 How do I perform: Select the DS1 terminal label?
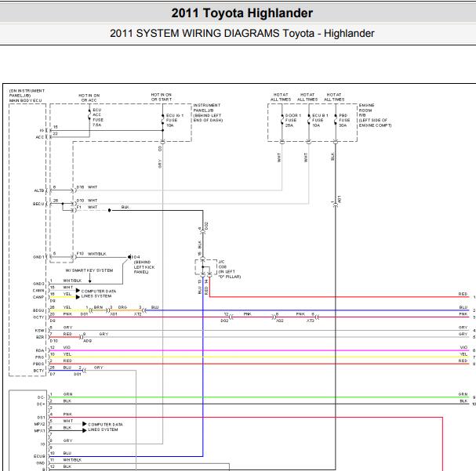pyautogui.click(x=41, y=418)
